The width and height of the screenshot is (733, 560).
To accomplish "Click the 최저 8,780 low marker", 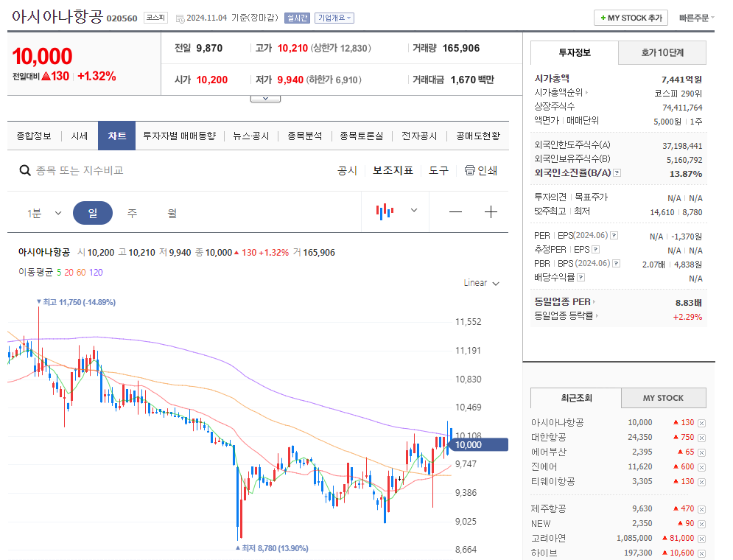I will (272, 548).
